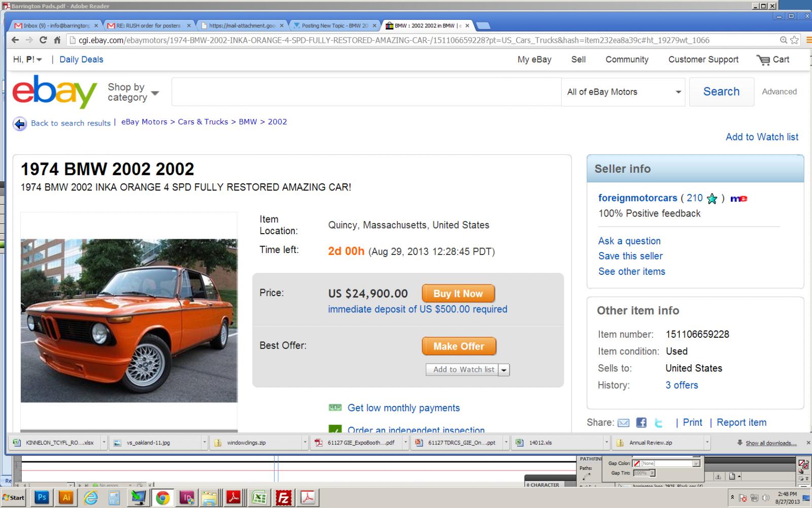Open the Sell menu item
The image size is (812, 508).
[579, 59]
